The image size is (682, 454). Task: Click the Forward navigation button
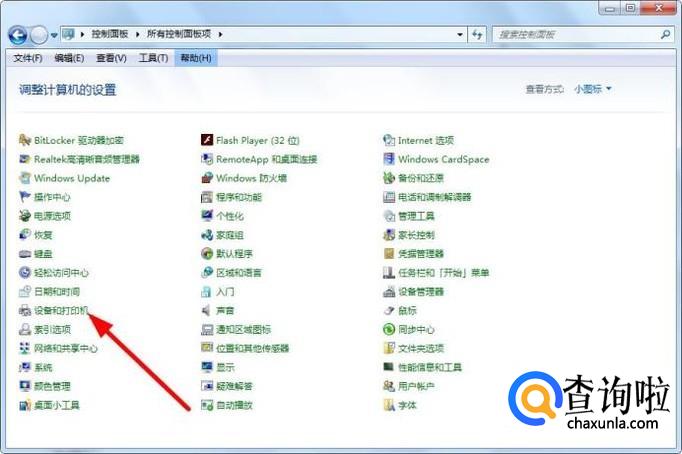click(x=39, y=35)
